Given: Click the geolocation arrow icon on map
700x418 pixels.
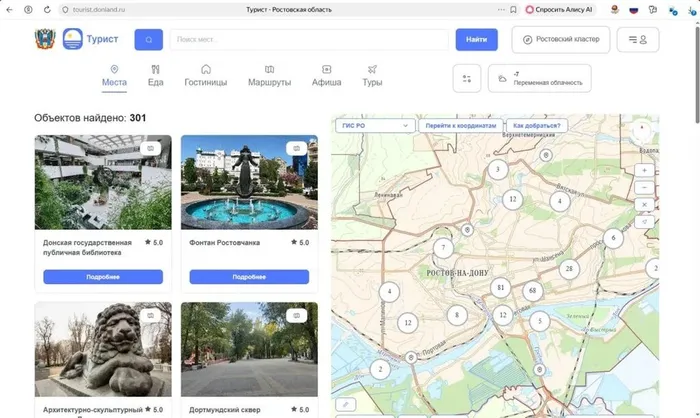Looking at the screenshot, I should click(x=644, y=221).
